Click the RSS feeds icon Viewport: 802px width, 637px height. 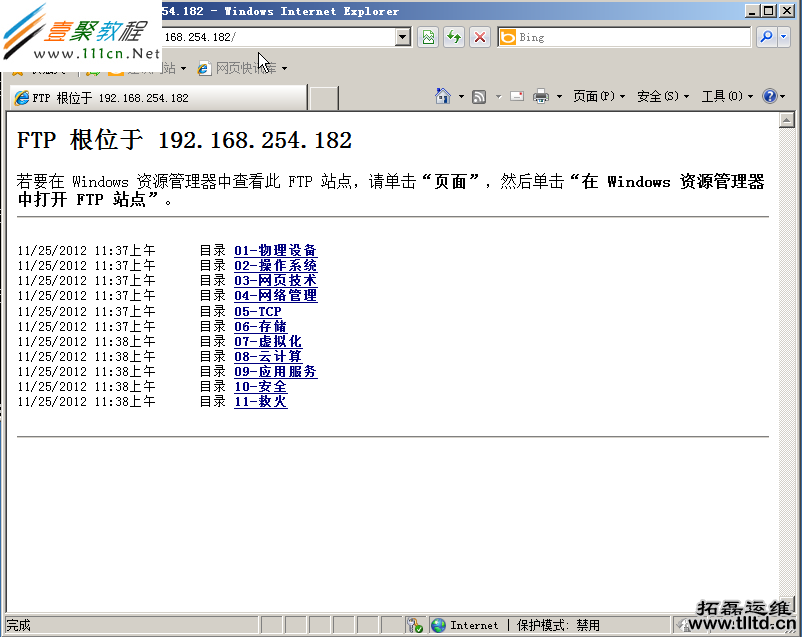tap(479, 96)
